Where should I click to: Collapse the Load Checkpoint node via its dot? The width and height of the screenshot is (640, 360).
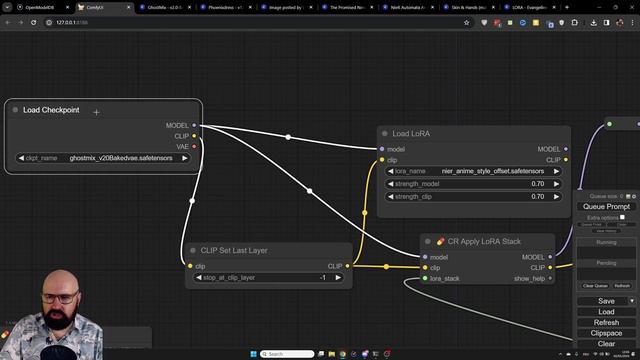click(x=15, y=110)
